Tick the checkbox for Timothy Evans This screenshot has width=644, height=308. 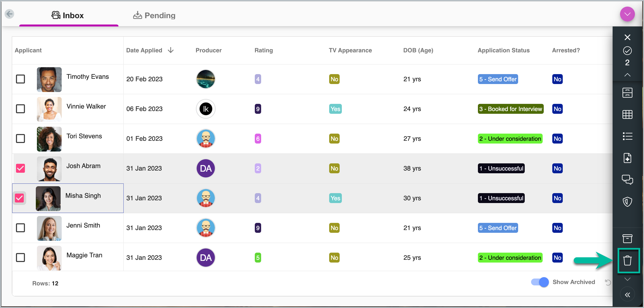point(20,79)
